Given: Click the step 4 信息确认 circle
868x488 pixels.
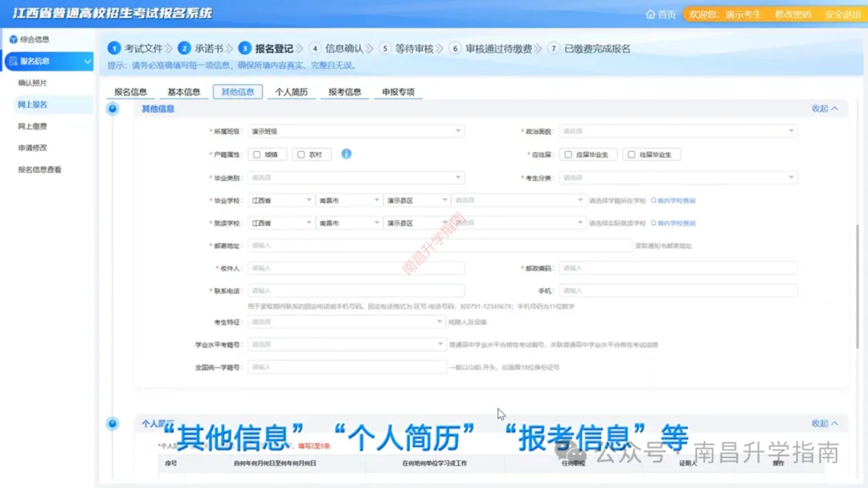Looking at the screenshot, I should tap(315, 49).
